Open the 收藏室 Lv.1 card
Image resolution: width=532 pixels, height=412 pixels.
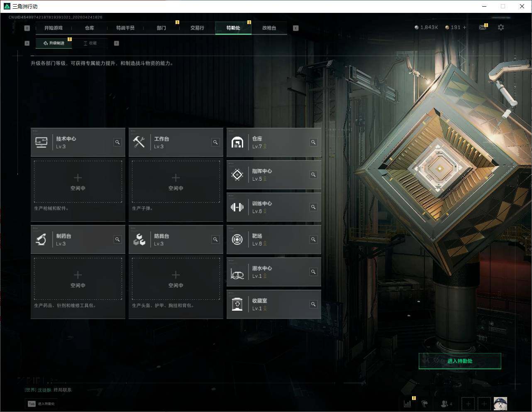[274, 304]
